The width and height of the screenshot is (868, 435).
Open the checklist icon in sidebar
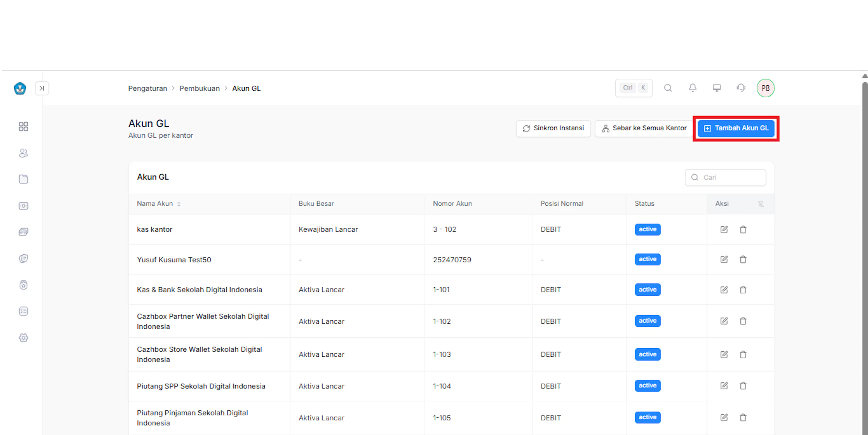pos(23,311)
